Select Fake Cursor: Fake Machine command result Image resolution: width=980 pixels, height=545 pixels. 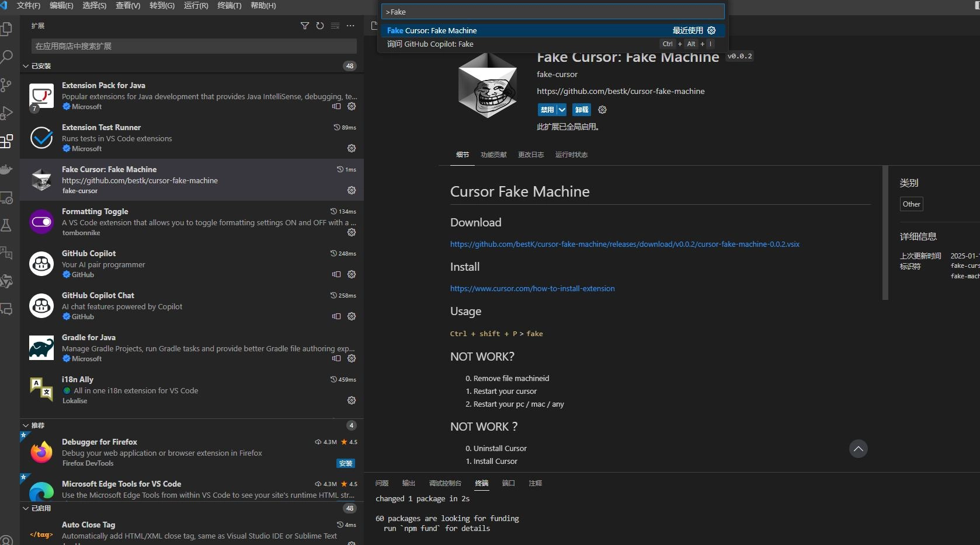coord(553,30)
